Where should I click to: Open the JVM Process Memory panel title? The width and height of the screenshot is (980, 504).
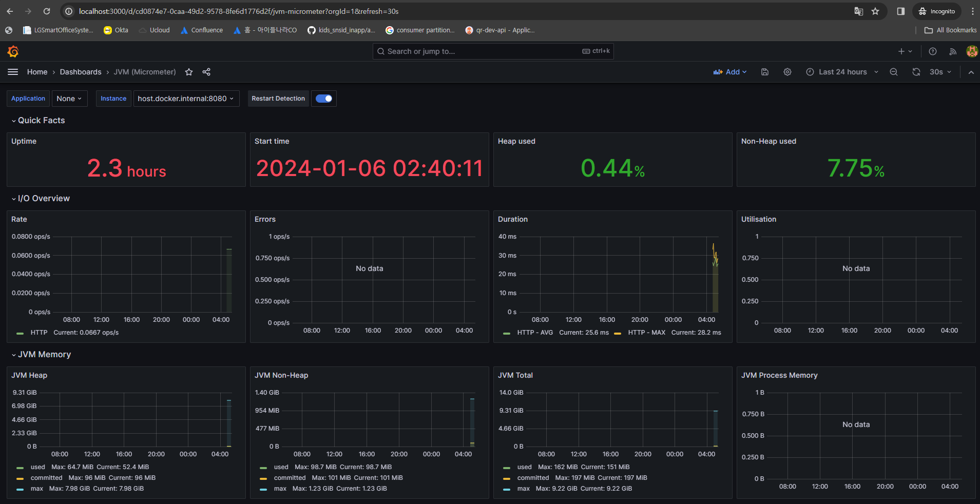(779, 375)
